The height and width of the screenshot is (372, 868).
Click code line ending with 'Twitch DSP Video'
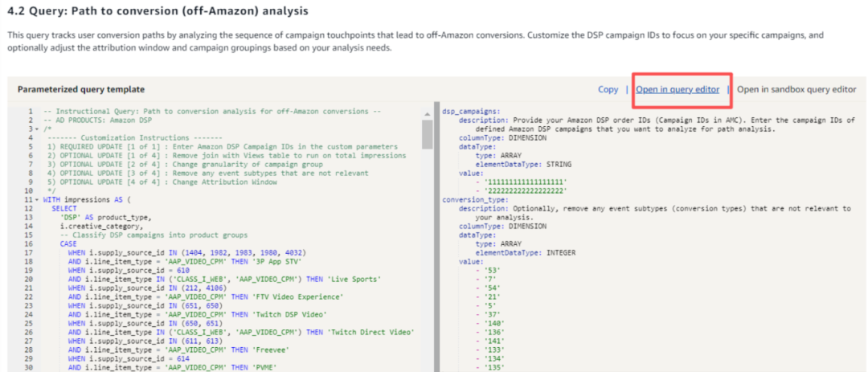198,315
